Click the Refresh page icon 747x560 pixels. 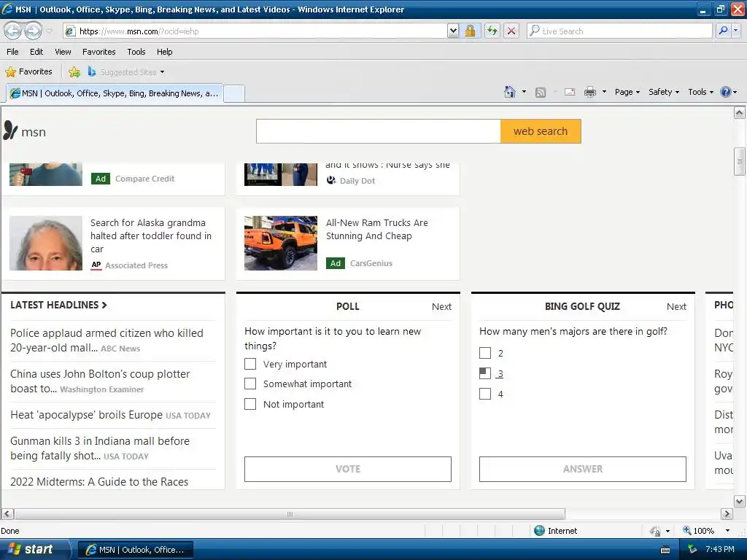pyautogui.click(x=492, y=31)
